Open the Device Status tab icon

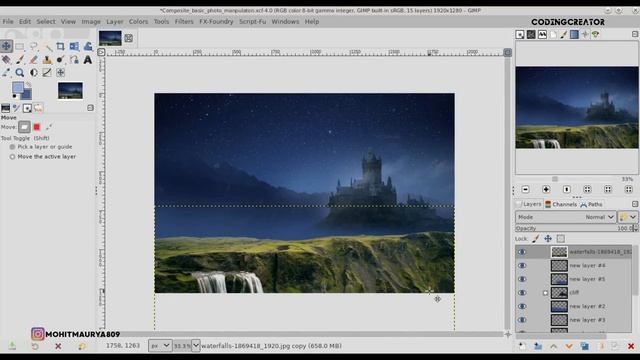coord(16,108)
